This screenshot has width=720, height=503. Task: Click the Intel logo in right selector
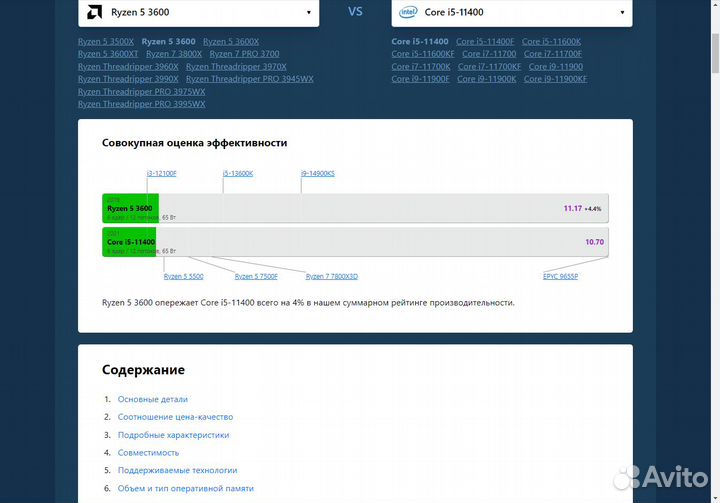408,12
